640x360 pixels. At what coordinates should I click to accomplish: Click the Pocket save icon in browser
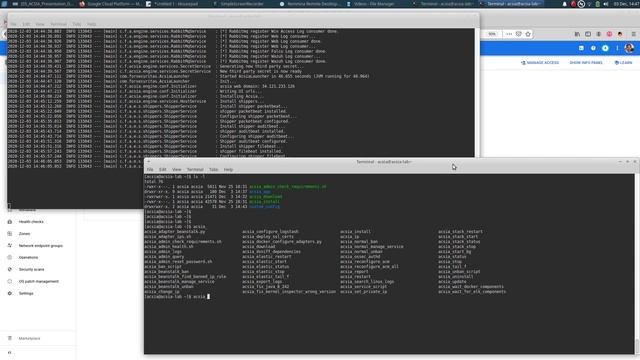tap(518, 34)
